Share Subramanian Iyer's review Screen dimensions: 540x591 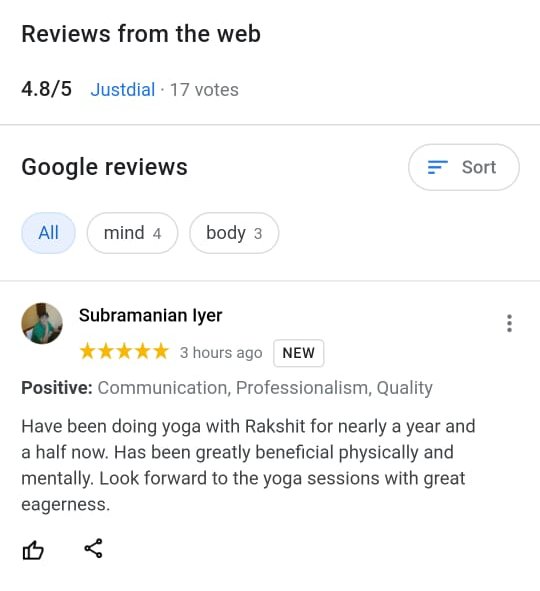click(93, 548)
